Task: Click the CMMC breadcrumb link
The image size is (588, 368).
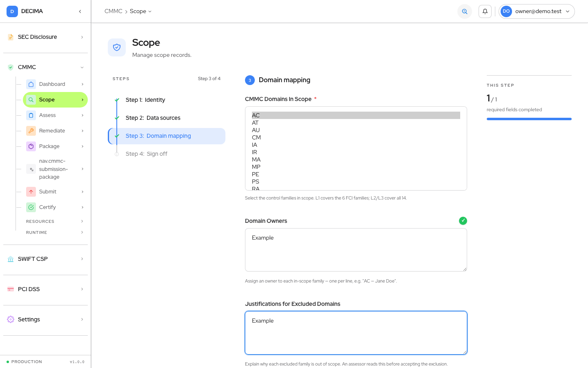Action: (x=114, y=11)
